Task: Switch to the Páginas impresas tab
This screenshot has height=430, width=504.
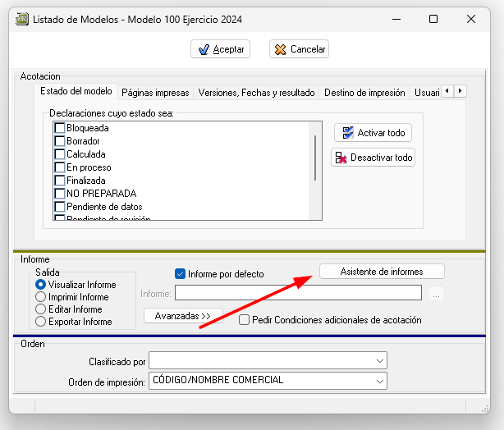Action: click(x=155, y=93)
